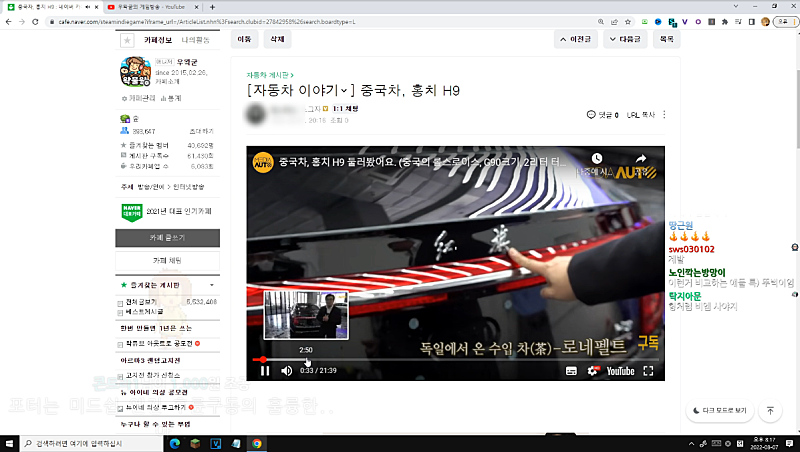
Task: Open video on YouTube via logo
Action: click(620, 371)
